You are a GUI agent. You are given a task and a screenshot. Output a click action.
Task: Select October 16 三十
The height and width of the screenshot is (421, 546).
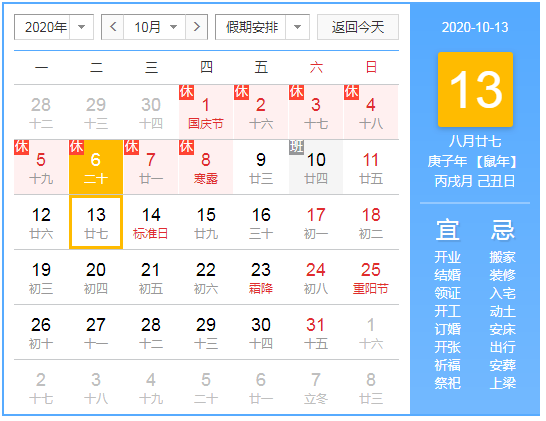click(x=261, y=223)
